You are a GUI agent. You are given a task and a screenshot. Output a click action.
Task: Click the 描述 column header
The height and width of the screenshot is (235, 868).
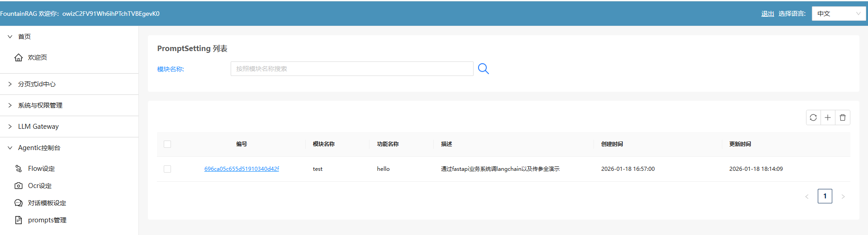pos(447,144)
